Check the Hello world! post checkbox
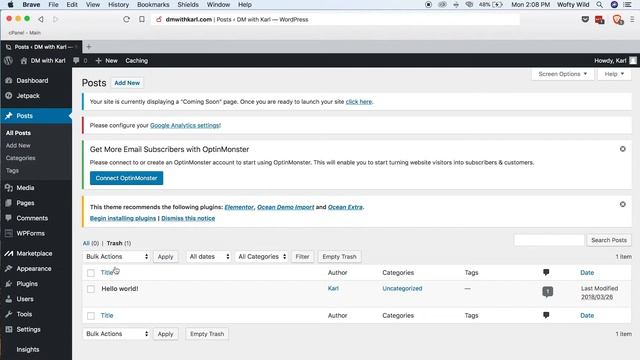The width and height of the screenshot is (640, 360). coord(91,289)
